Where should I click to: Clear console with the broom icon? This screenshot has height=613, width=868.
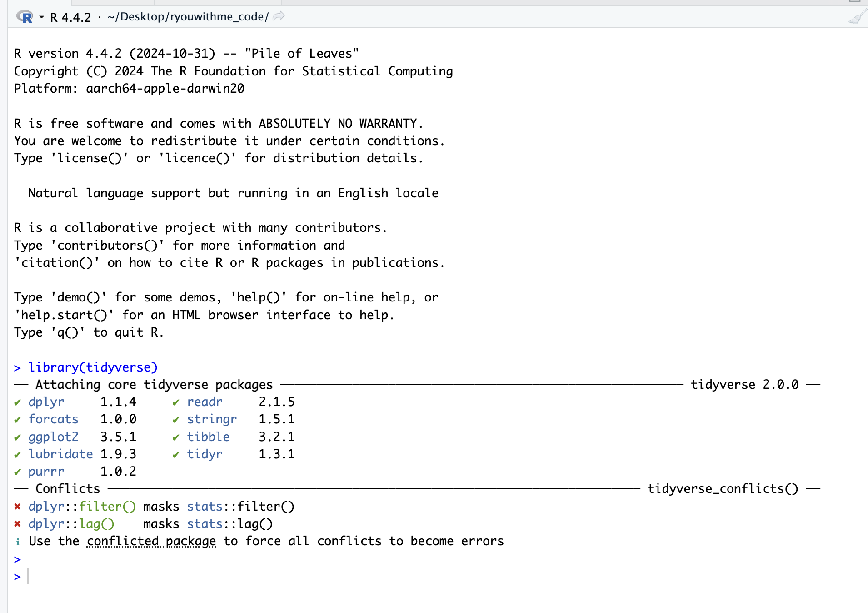click(x=857, y=17)
